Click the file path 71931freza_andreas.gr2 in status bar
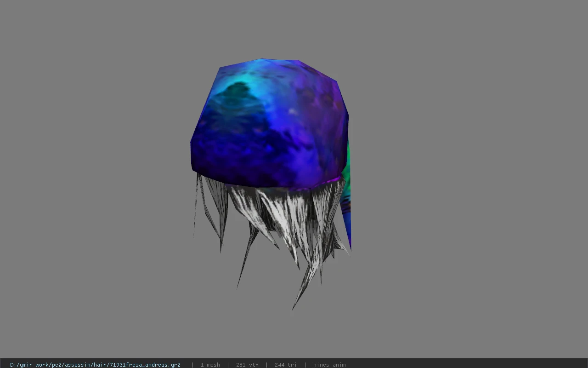Image resolution: width=588 pixels, height=368 pixels. 95,365
